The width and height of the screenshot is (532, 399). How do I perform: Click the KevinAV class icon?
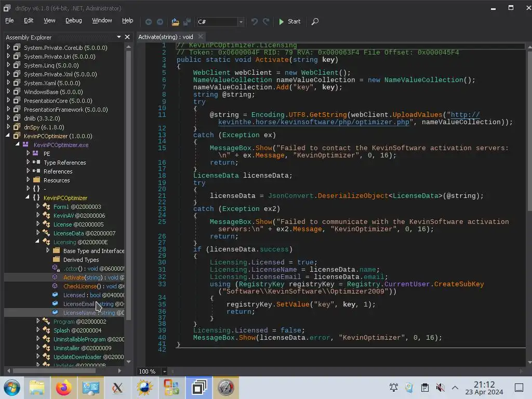click(46, 215)
